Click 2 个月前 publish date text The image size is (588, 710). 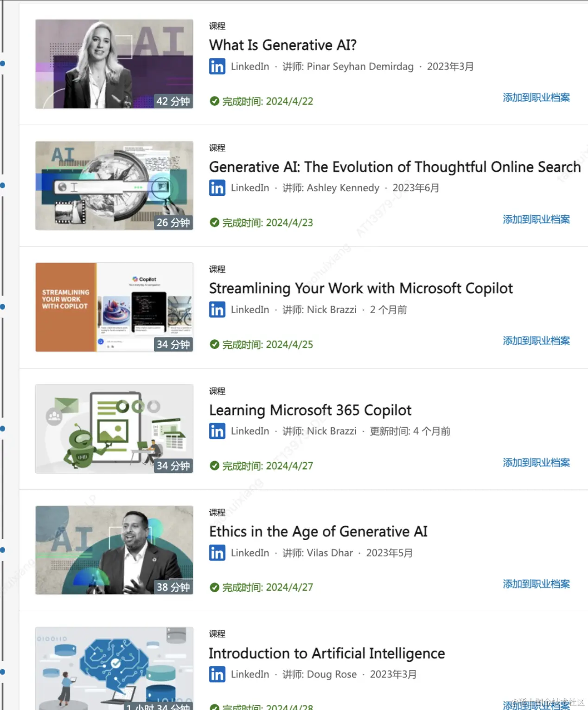tap(388, 310)
